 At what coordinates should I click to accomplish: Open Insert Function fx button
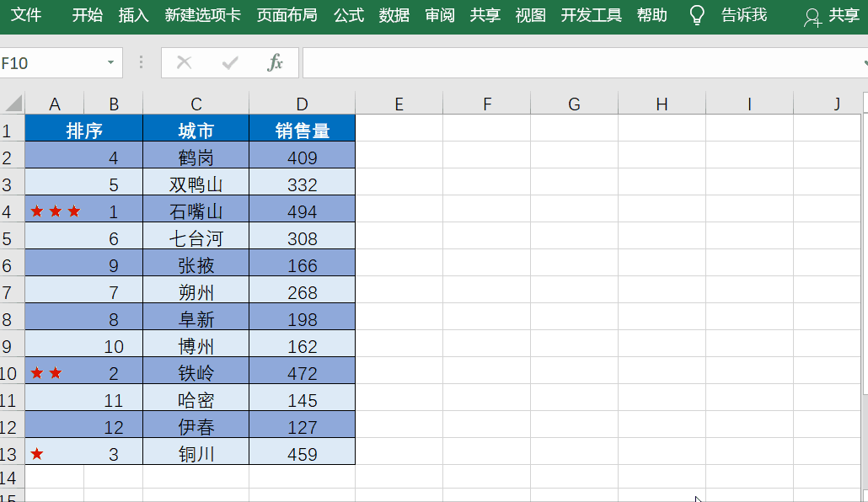[275, 62]
